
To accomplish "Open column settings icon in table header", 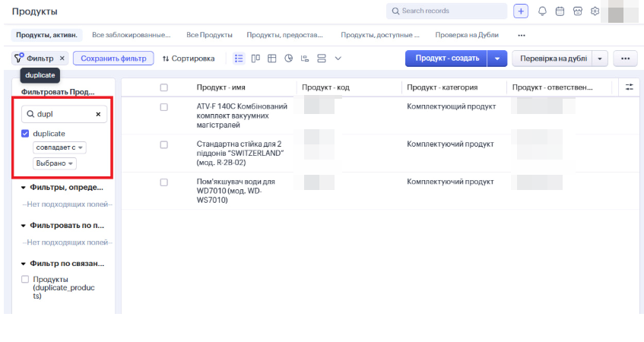I will (630, 87).
